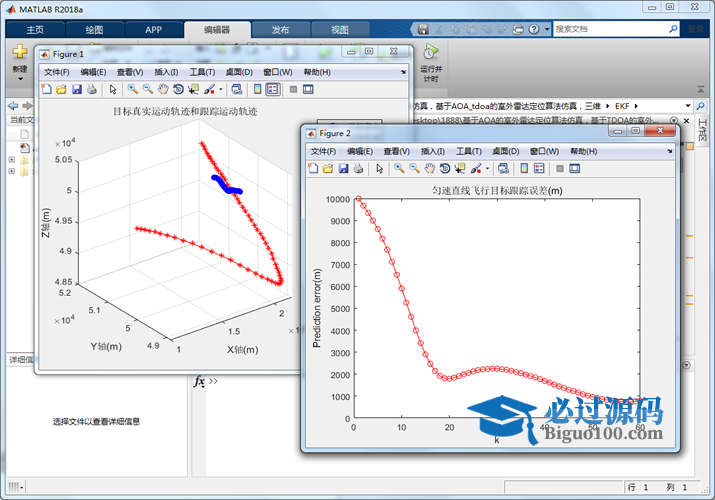Expand the address bar path dropdown arrow
Image resolution: width=715 pixels, height=500 pixels.
tap(688, 106)
